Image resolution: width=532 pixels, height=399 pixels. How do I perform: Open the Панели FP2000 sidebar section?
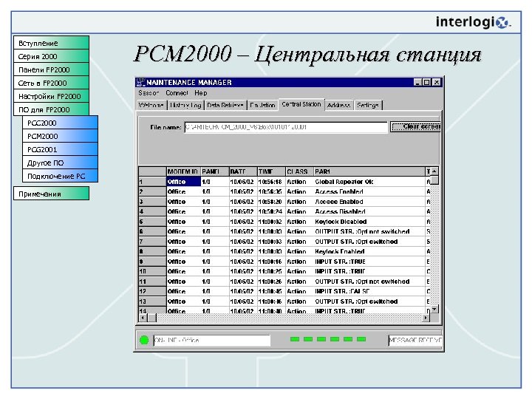tap(51, 69)
